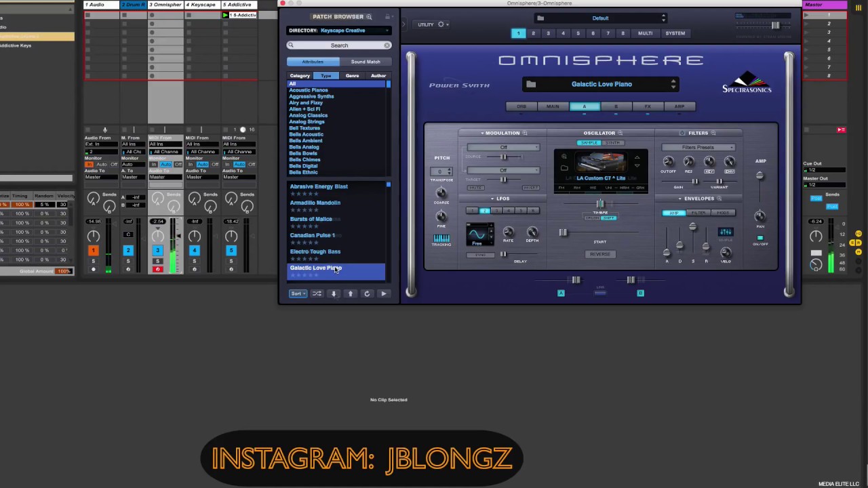Zoom the Modulation section with magnifier icon

525,133
